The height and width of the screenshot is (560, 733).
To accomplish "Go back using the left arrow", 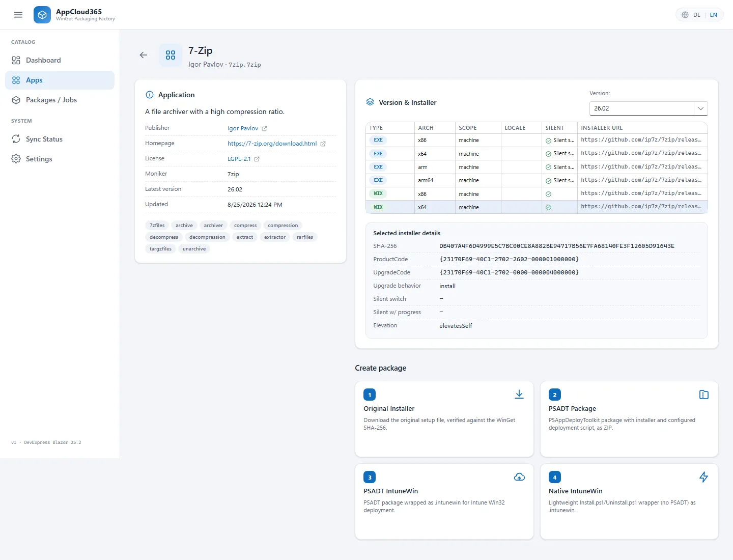I will (144, 55).
